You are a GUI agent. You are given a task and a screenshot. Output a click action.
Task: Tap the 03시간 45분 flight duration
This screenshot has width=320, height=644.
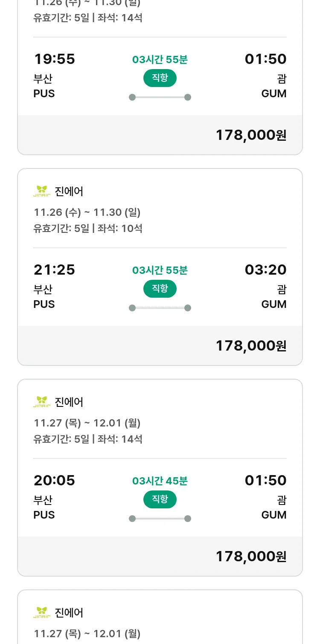click(x=160, y=481)
